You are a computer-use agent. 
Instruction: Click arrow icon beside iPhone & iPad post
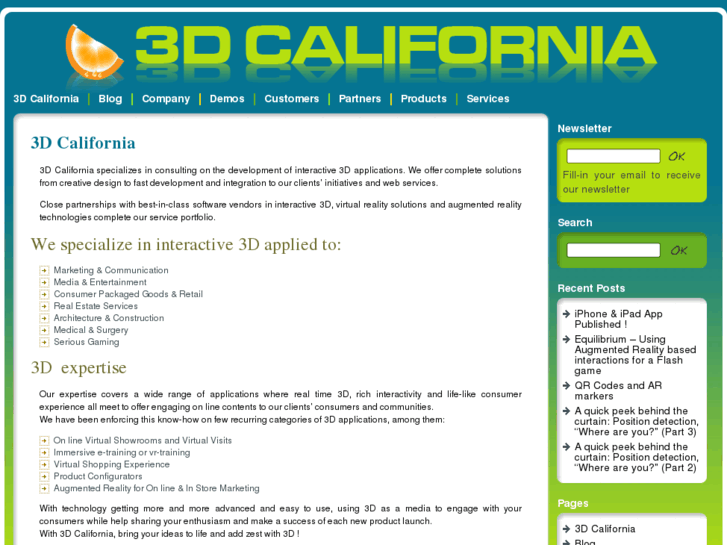566,314
